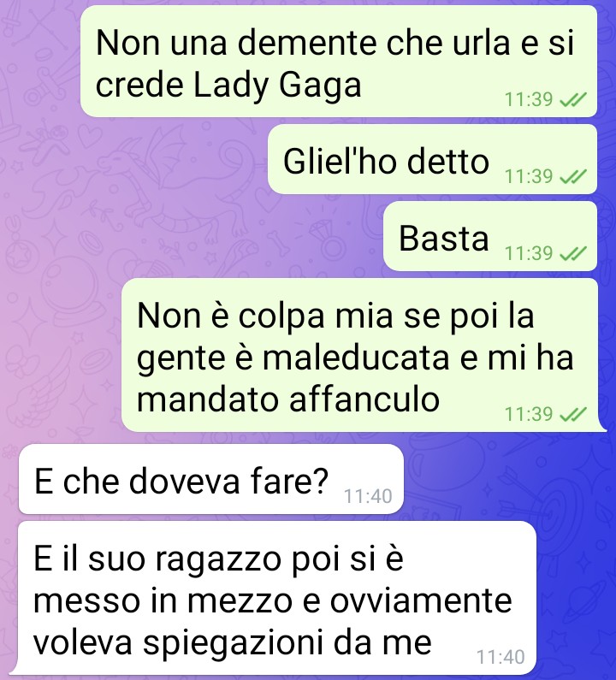Tap the 11:39 timestamp beside Gliel'ho detto
The height and width of the screenshot is (680, 616).
coord(529,176)
